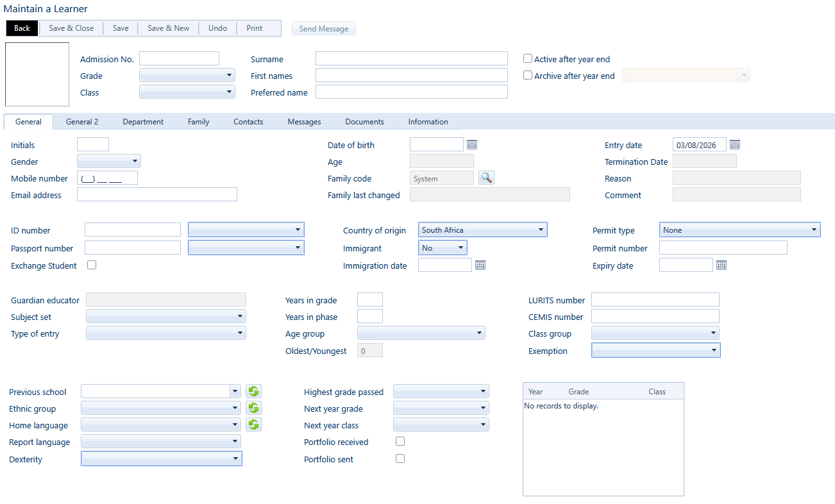Open the Class group dropdown
This screenshot has width=835, height=504.
coord(655,333)
